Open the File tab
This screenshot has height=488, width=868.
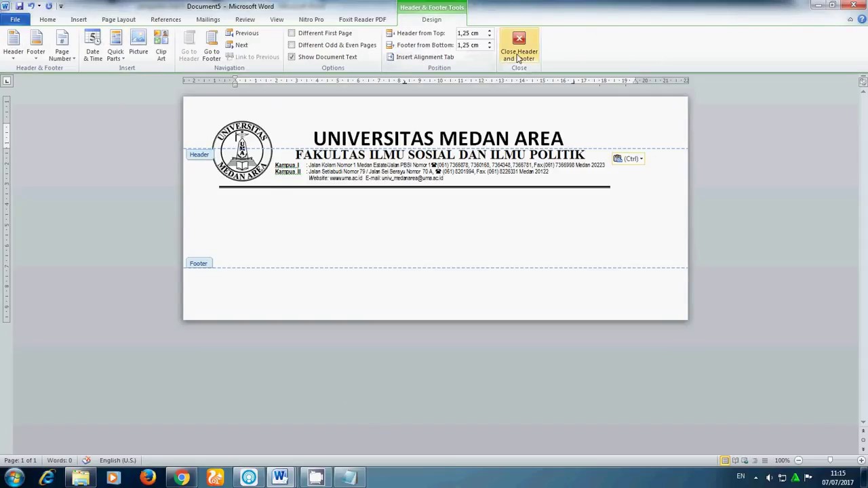coord(15,20)
